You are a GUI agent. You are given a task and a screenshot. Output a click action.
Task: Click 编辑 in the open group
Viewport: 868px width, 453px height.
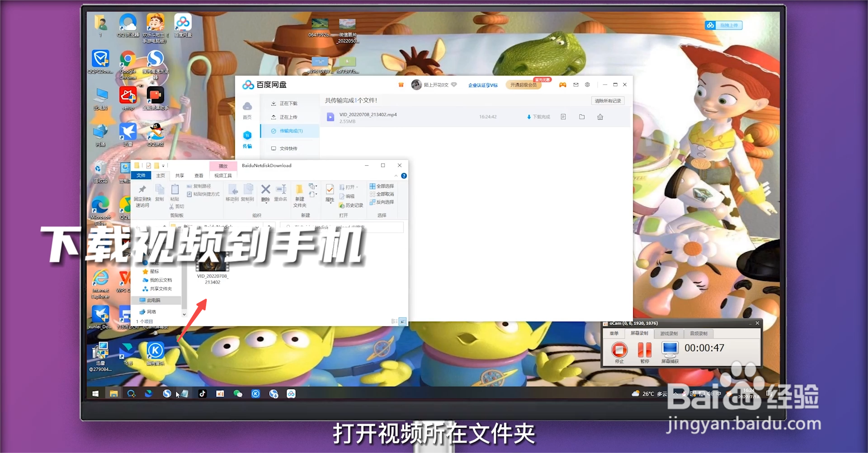[x=347, y=196]
